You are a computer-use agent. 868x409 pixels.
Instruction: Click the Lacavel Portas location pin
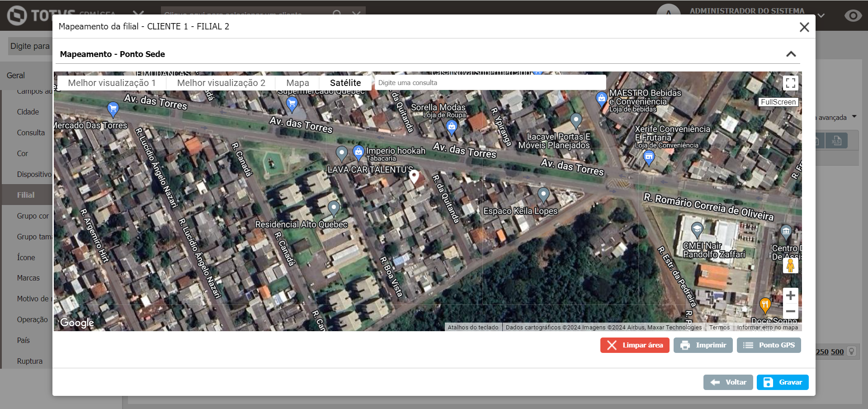pyautogui.click(x=576, y=120)
